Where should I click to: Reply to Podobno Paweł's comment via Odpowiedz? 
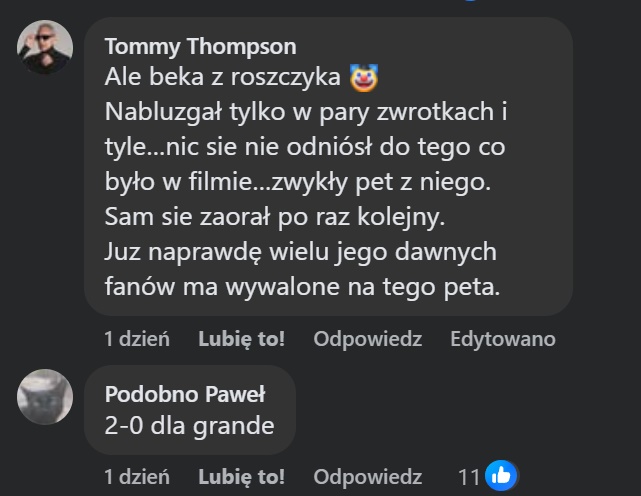point(367,477)
